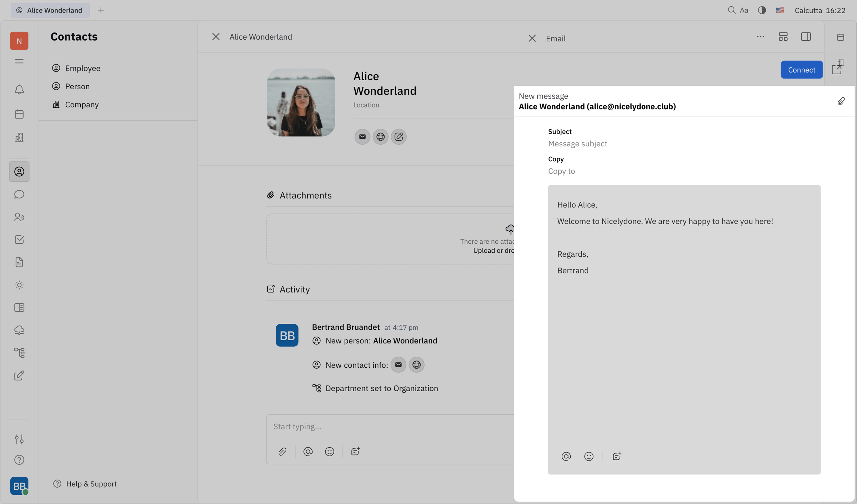857x504 pixels.
Task: Open the notifications bell in sidebar
Action: pyautogui.click(x=19, y=90)
